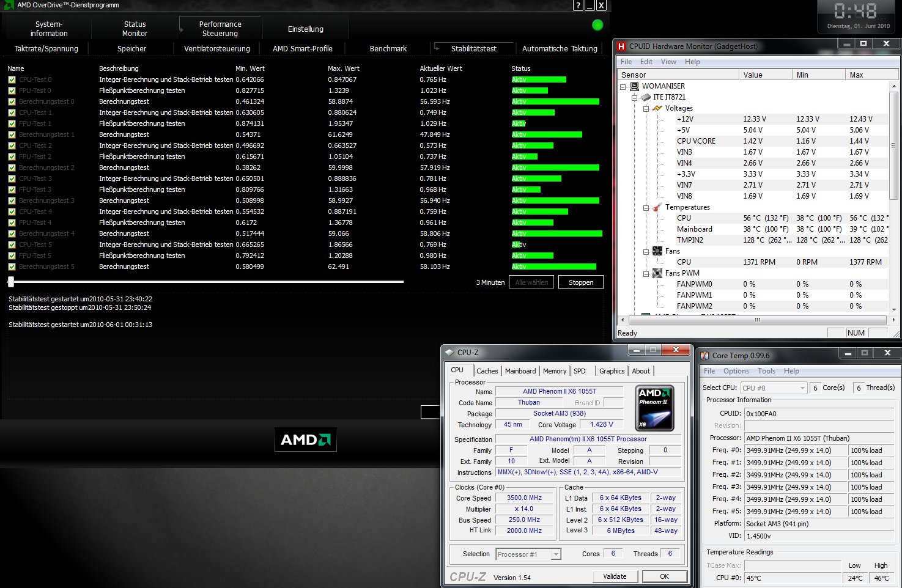Collapse the Voltages tree node
The height and width of the screenshot is (588, 902).
[x=646, y=108]
